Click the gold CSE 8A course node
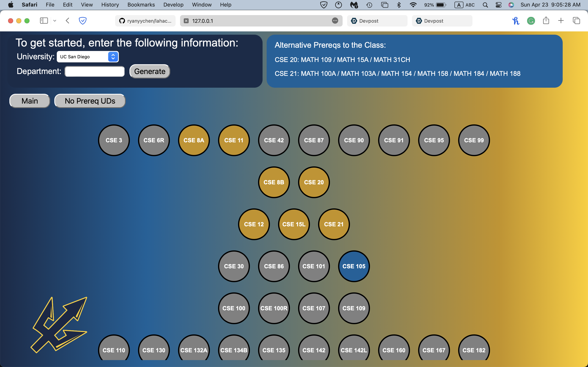 [x=194, y=140]
